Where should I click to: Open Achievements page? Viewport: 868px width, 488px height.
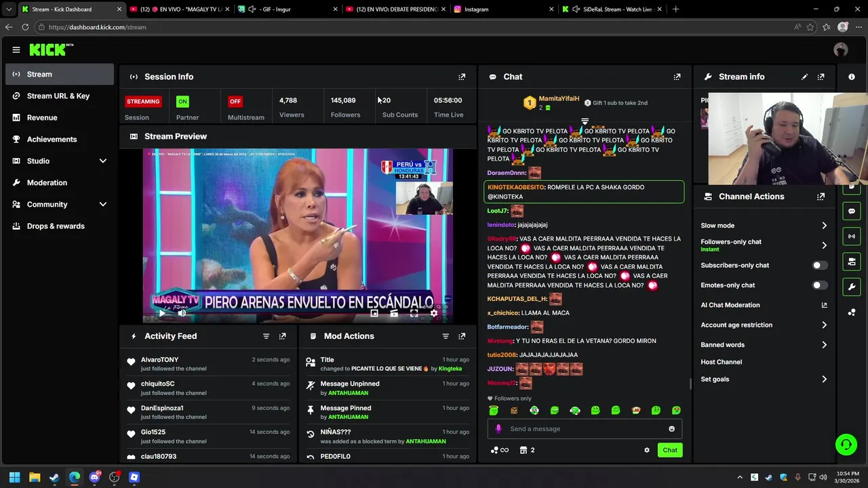[60, 139]
